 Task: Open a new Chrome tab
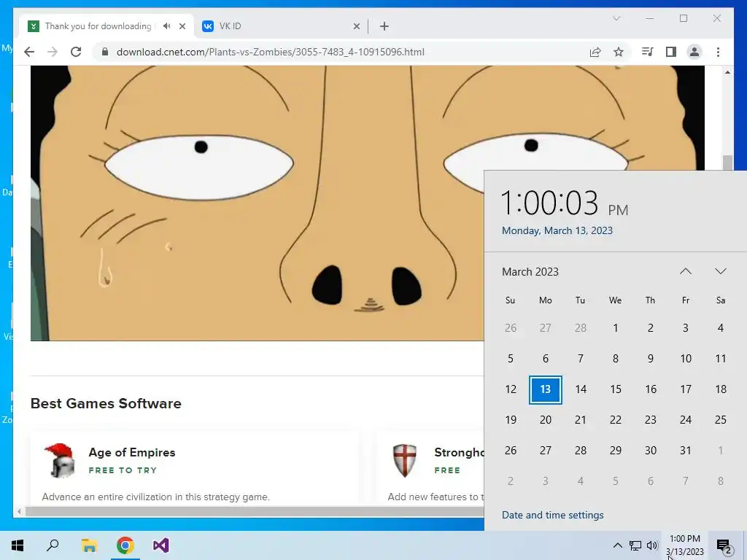(384, 26)
